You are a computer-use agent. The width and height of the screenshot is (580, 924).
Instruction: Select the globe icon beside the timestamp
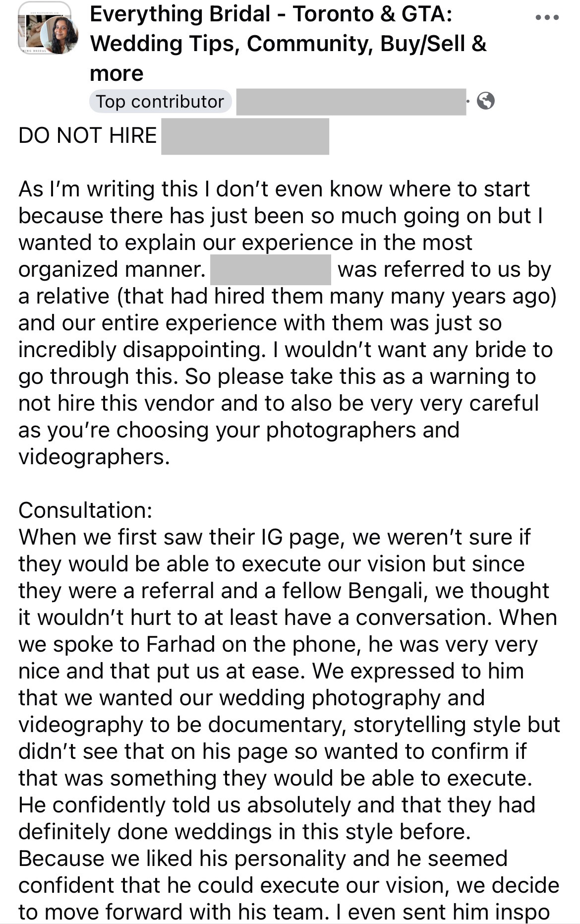tap(486, 101)
